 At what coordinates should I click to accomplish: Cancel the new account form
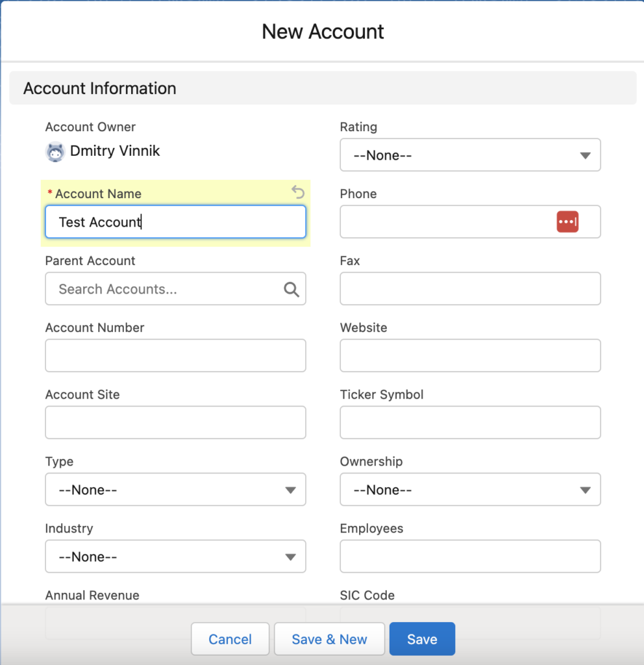pos(230,639)
